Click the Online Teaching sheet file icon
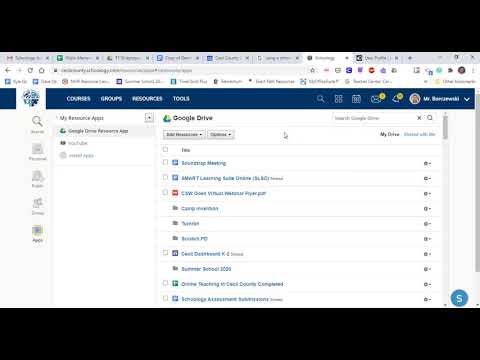Image resolution: width=480 pixels, height=360 pixels. coord(175,283)
